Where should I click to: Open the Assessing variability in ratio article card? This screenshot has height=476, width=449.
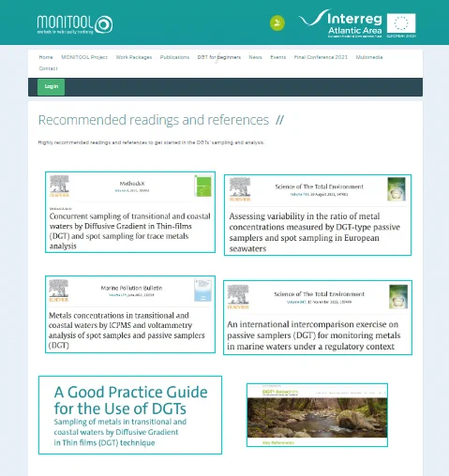pos(318,215)
